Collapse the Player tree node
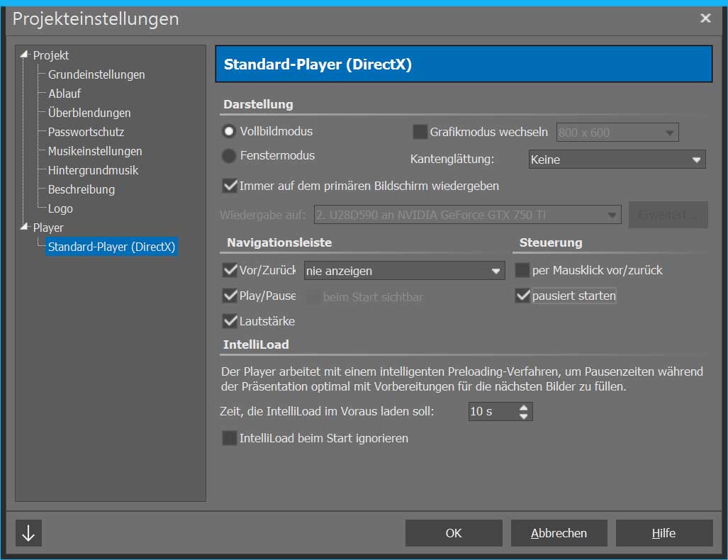This screenshot has height=560, width=728. [25, 228]
